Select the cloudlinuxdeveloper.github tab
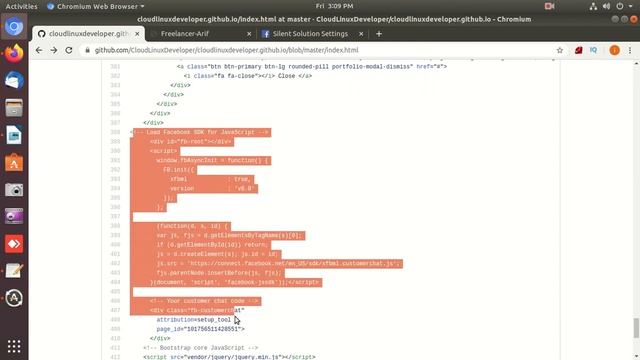 88,34
